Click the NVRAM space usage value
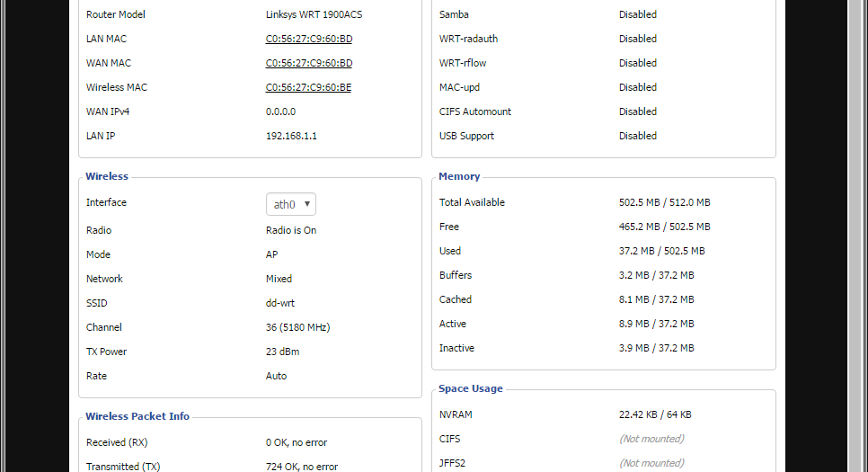This screenshot has width=868, height=472. click(x=655, y=414)
